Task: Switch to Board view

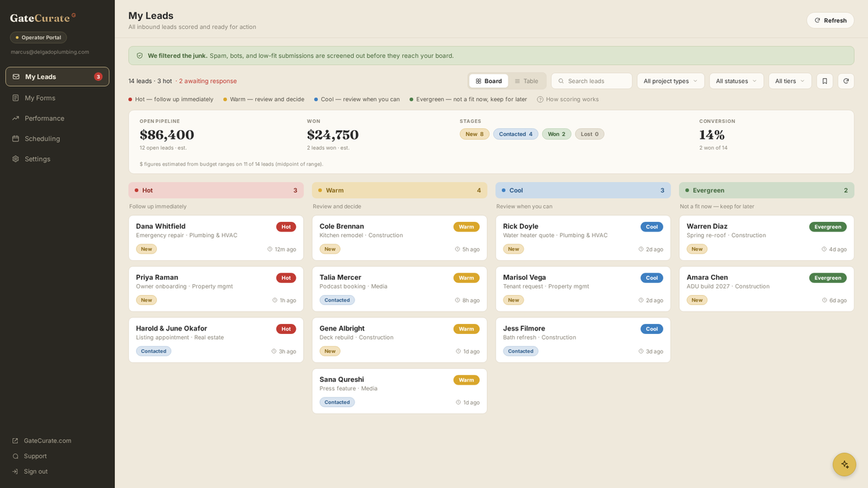Action: pos(488,81)
